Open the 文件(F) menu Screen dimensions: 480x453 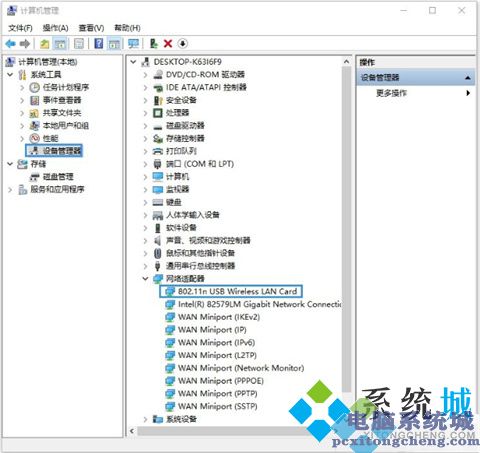click(x=20, y=28)
